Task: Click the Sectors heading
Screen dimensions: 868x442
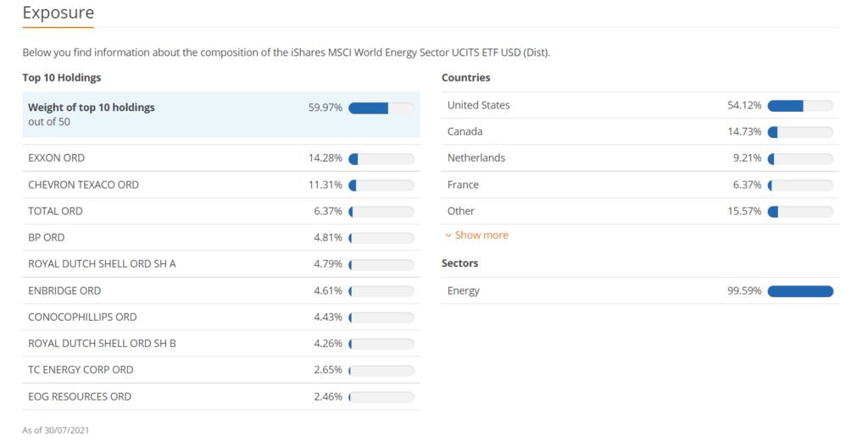Action: point(459,263)
